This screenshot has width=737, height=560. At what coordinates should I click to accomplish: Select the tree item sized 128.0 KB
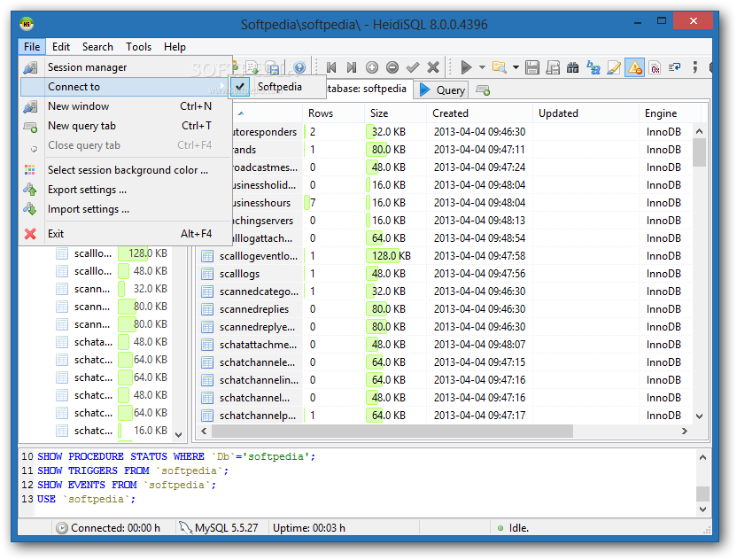(x=112, y=253)
